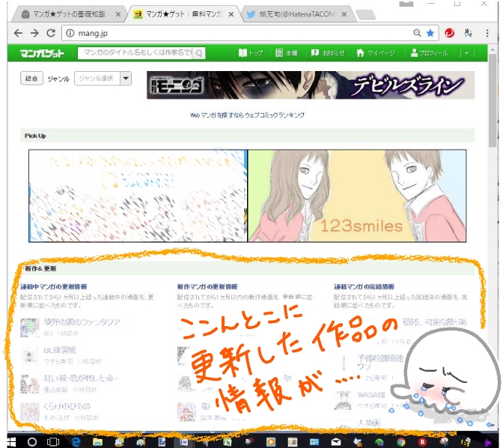Click the 総合 button
This screenshot has height=448, width=503.
point(31,79)
